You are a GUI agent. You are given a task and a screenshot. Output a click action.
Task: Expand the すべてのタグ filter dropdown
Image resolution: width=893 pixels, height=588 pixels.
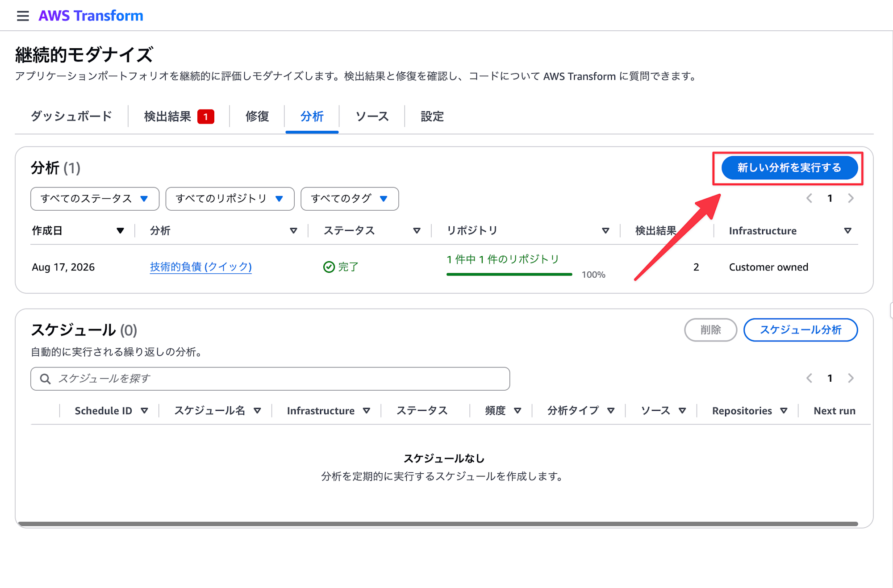point(350,199)
